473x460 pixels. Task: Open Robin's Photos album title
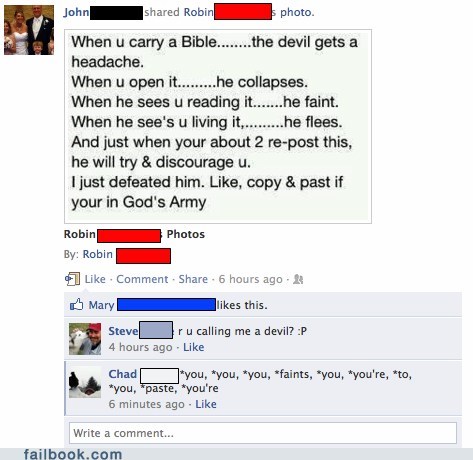[134, 234]
